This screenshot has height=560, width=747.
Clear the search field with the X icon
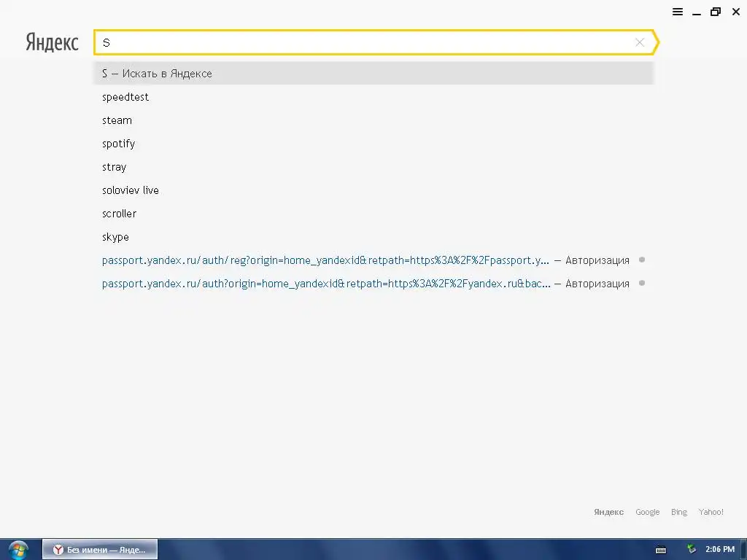(x=640, y=42)
